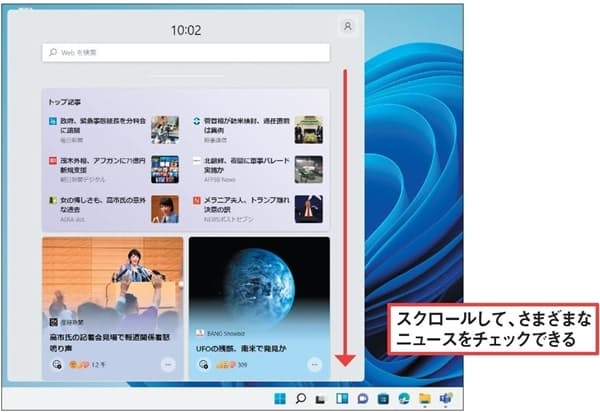
Task: Open taskbar Search magnifier icon
Action: [300, 398]
